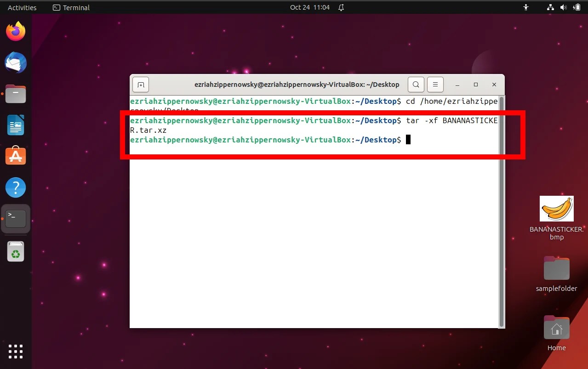This screenshot has height=369, width=588.
Task: Click the search icon in the Terminal header
Action: 416,84
